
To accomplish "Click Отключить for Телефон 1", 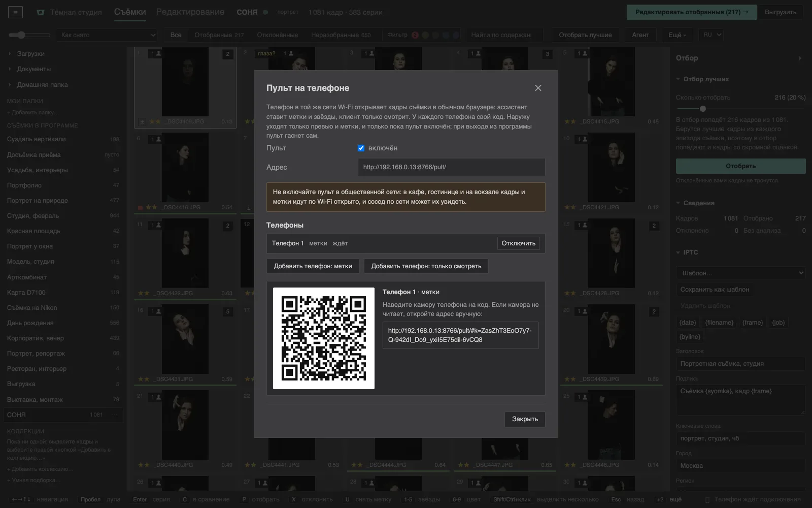I will point(518,243).
